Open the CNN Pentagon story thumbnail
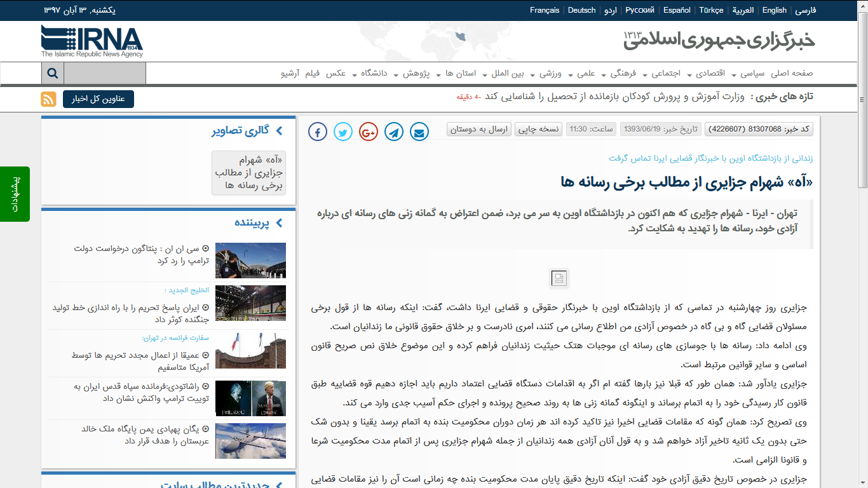 pos(250,261)
